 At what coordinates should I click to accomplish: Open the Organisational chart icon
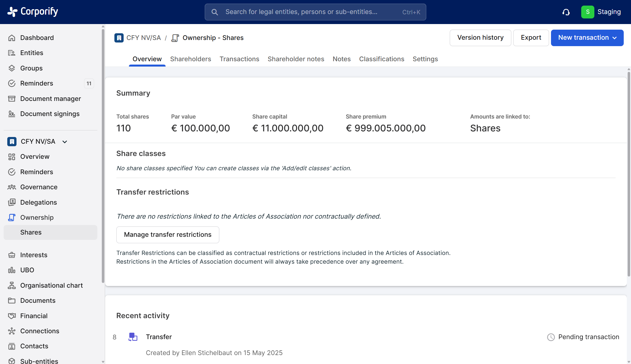(x=11, y=285)
